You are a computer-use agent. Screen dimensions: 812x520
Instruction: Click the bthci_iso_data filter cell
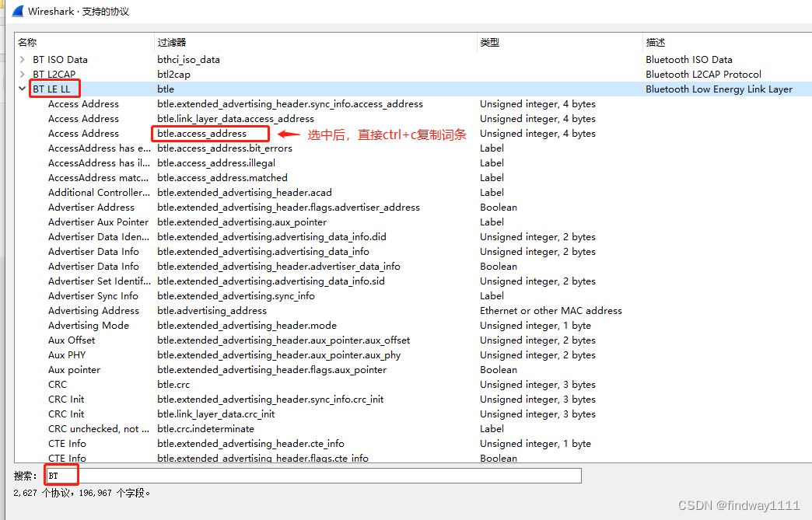188,60
